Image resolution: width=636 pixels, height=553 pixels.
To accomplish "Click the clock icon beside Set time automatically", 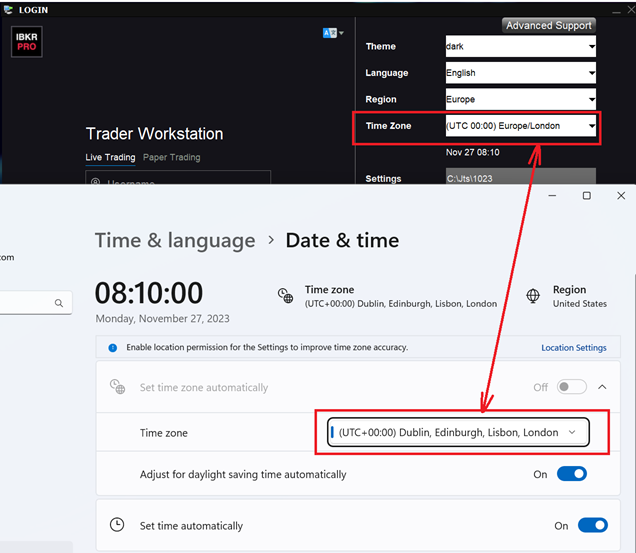I will [x=117, y=525].
